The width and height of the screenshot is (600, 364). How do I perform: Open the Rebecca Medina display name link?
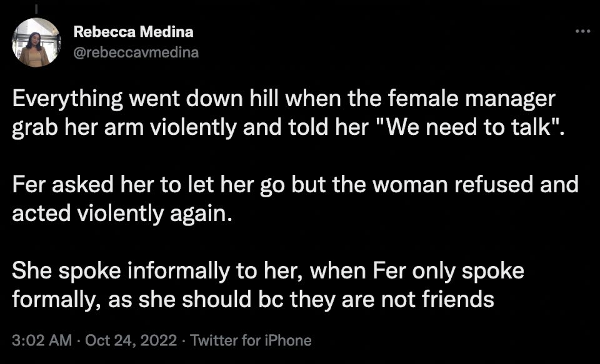coord(133,32)
